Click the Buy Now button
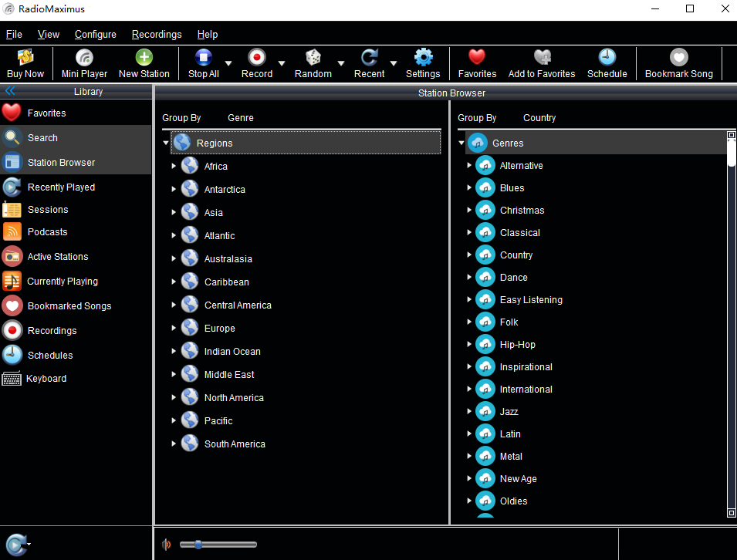This screenshot has width=737, height=560. click(x=25, y=63)
